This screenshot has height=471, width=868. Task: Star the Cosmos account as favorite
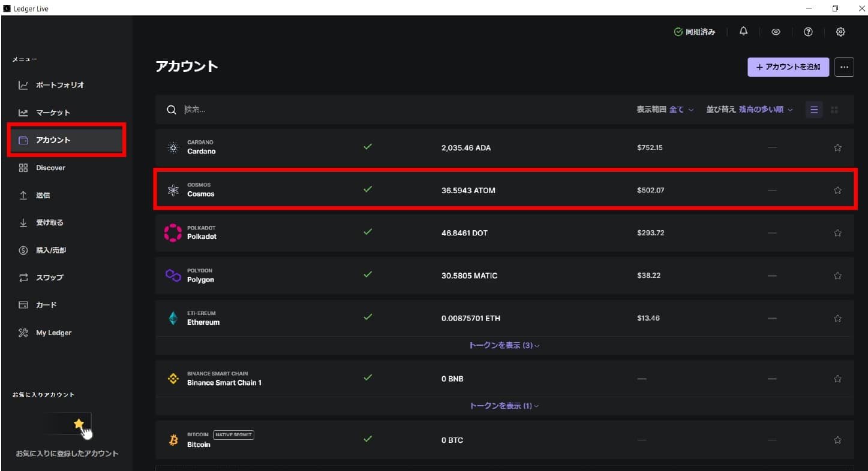837,191
